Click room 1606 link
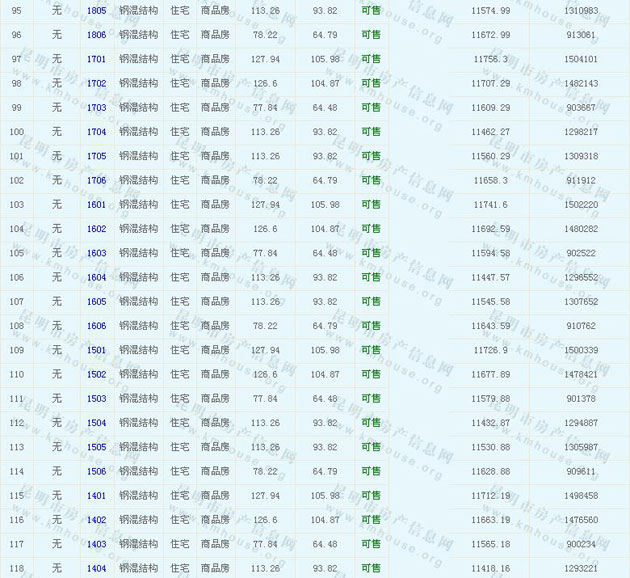The image size is (630, 578). pos(96,326)
